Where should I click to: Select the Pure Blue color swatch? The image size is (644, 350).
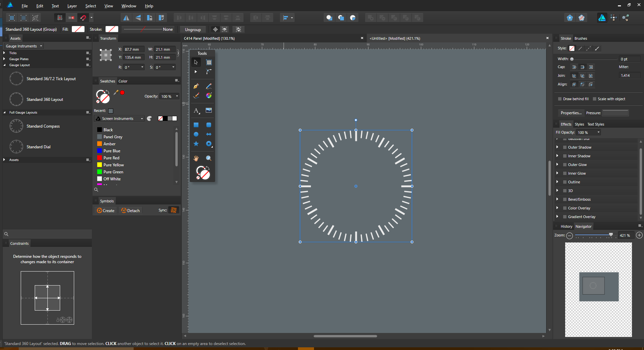point(100,151)
